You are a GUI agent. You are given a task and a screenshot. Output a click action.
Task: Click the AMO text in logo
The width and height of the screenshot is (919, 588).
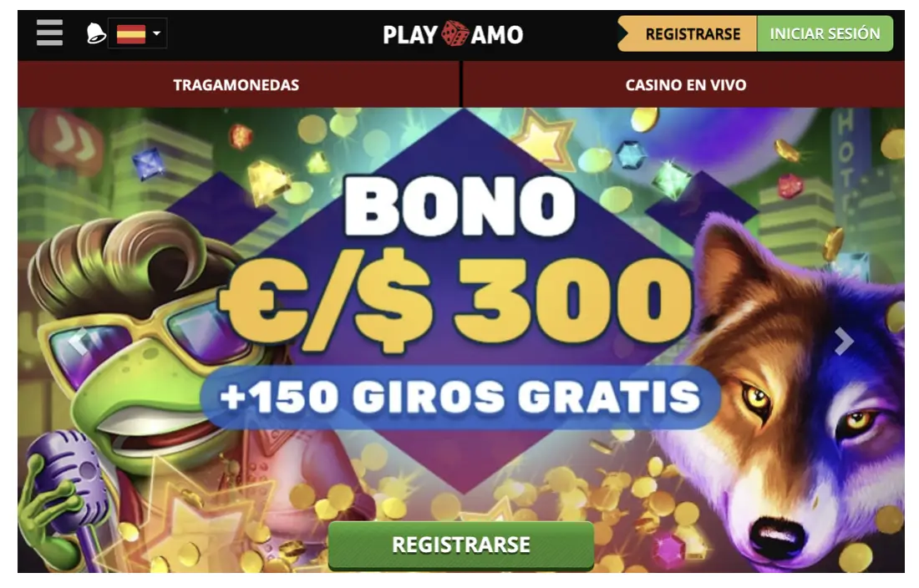(496, 35)
